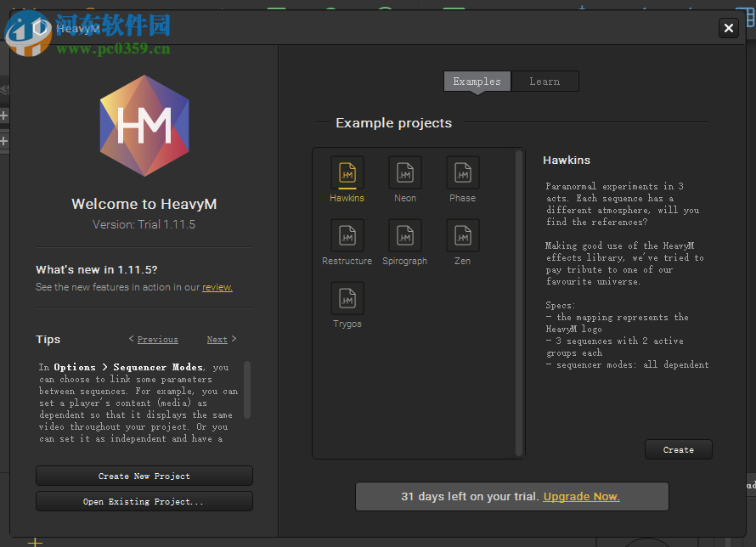The image size is (756, 547).
Task: Go to the Previous tip
Action: (158, 339)
